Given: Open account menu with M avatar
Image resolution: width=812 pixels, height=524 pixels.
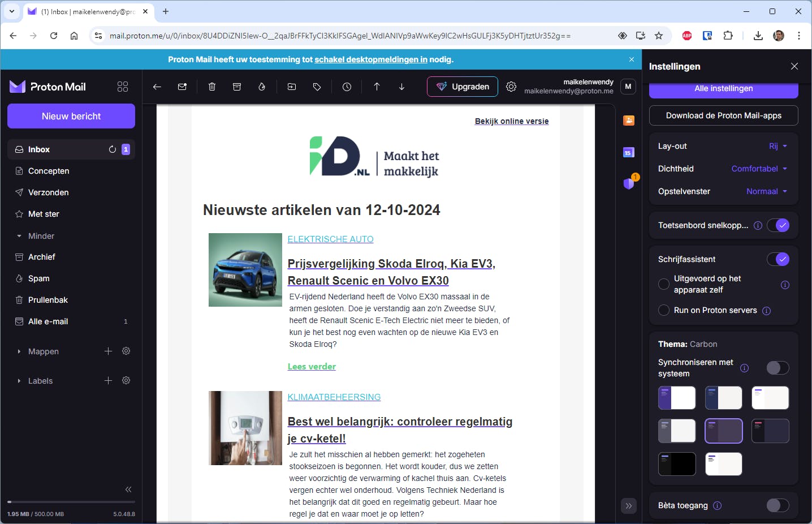Looking at the screenshot, I should [x=628, y=87].
